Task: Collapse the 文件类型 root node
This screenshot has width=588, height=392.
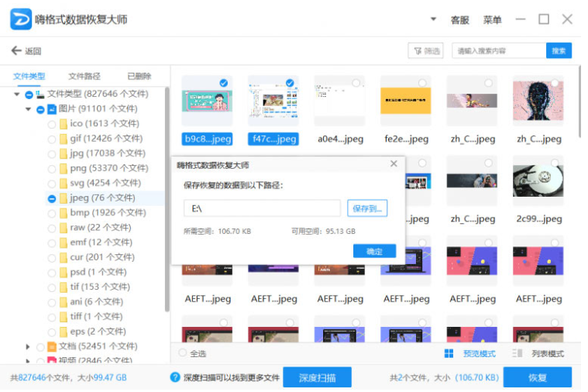Action: (x=17, y=95)
